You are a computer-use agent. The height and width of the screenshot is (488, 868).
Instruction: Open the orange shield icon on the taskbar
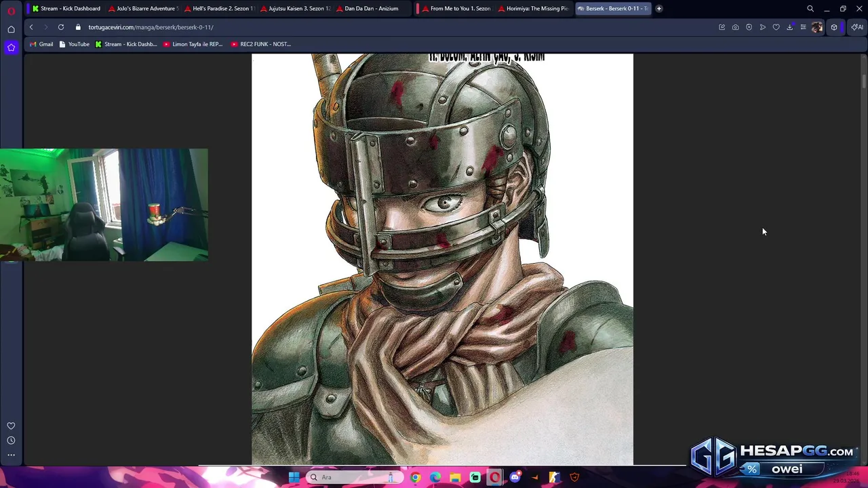tap(574, 477)
